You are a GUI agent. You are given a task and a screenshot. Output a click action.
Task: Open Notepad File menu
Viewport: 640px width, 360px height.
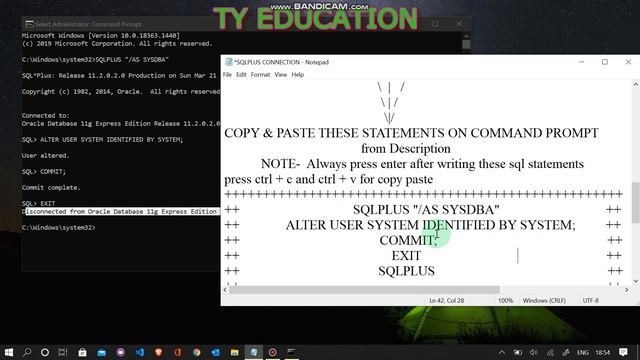click(227, 75)
